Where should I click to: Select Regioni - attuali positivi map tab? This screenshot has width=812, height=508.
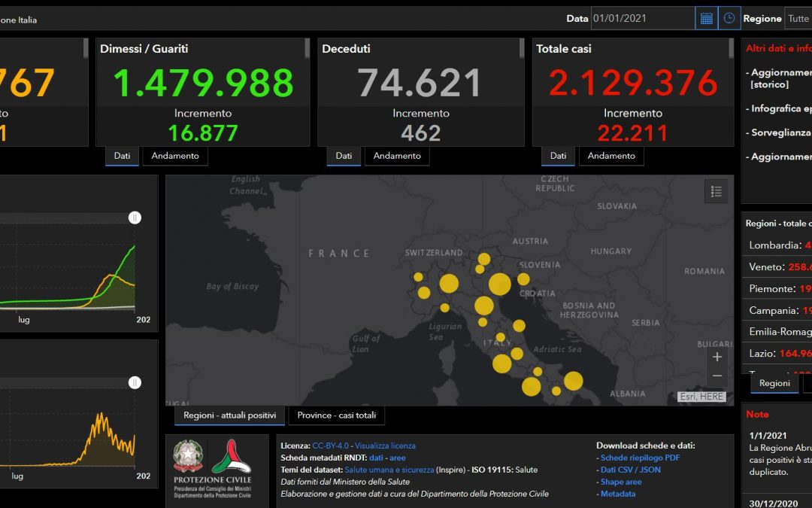[x=229, y=415]
